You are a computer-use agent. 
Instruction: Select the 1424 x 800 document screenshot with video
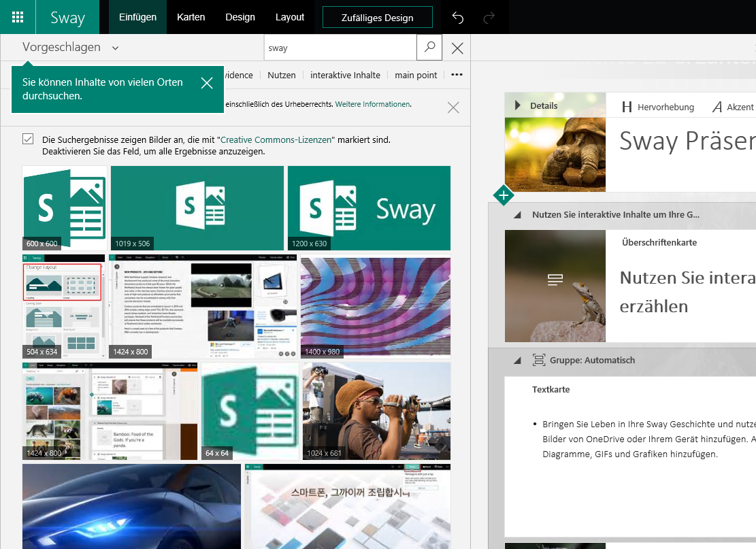[x=203, y=307]
